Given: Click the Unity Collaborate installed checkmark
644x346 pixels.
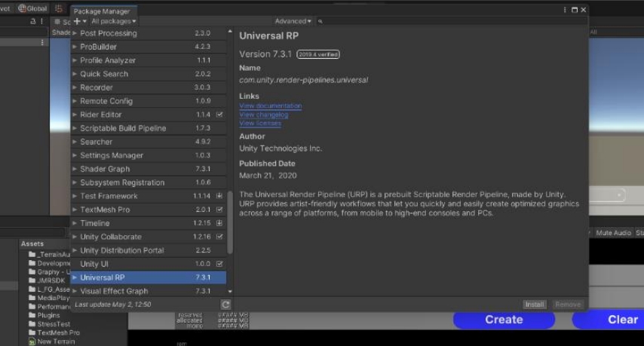Looking at the screenshot, I should pos(219,237).
